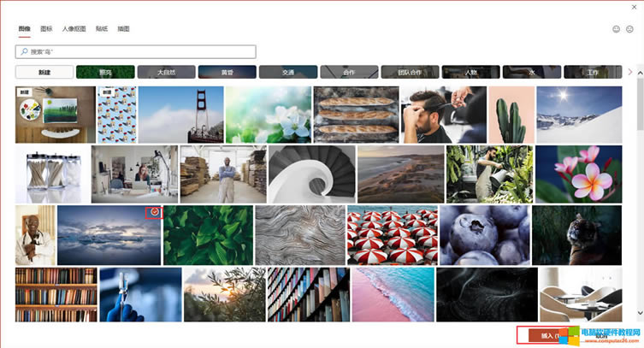Filter images by 水 category

click(x=532, y=72)
